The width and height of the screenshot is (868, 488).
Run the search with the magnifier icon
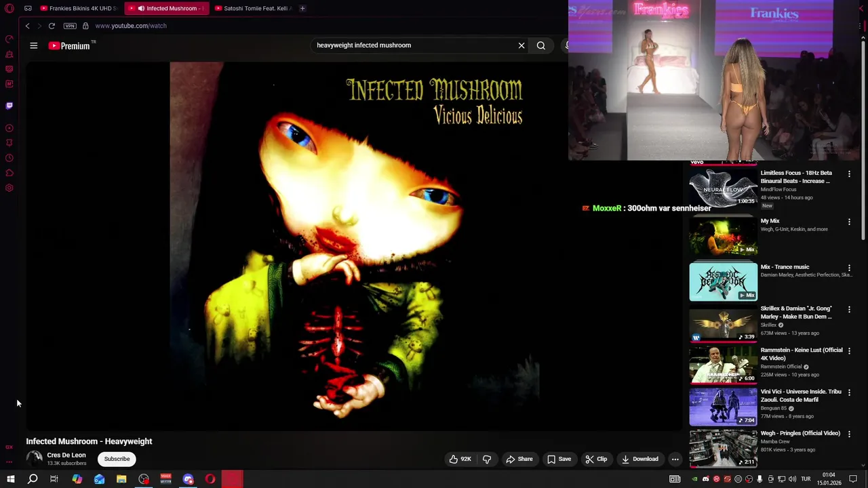click(x=541, y=45)
